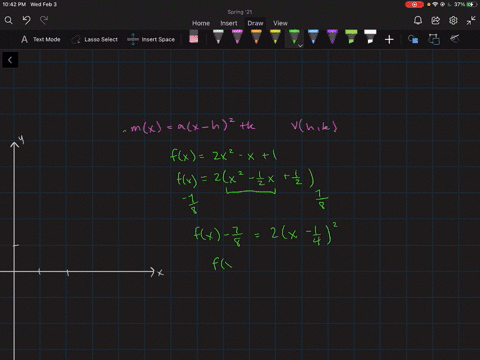This screenshot has width=480, height=360.
Task: Tap the redo arrow
Action: tap(44, 21)
